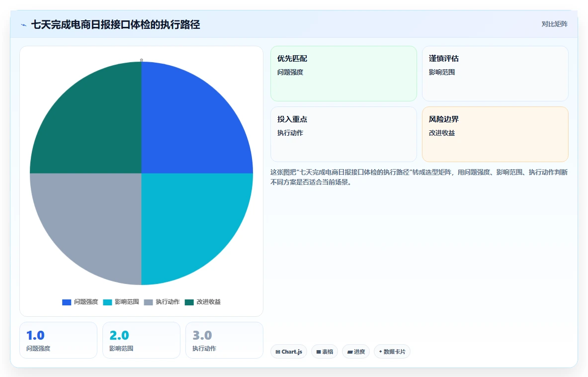588x377 pixels.
Task: Select the 表格 tag chip
Action: [325, 352]
